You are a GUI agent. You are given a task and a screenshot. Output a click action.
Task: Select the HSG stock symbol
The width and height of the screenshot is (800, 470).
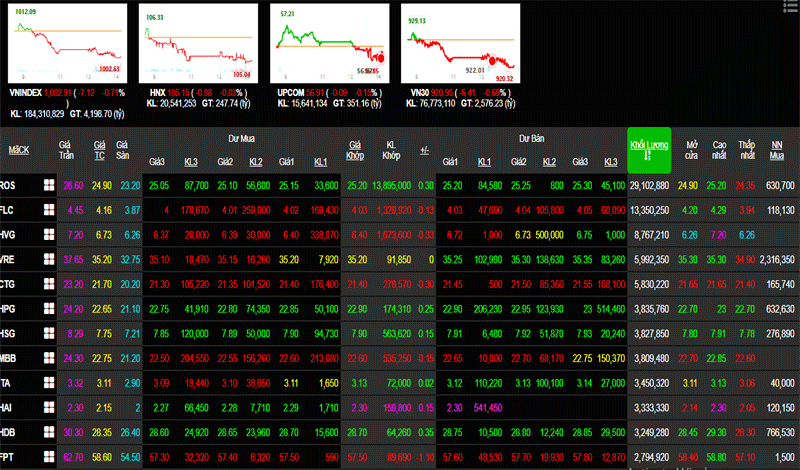click(8, 333)
